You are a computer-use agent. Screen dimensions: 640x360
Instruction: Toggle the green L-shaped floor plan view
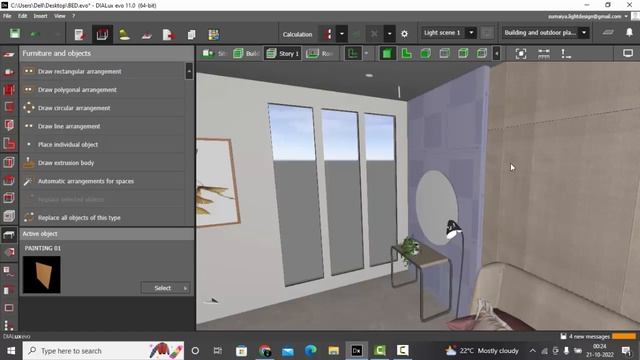[407, 53]
